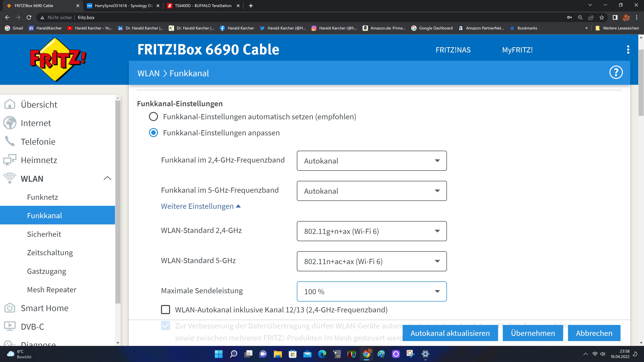Select Funkkanal-Einstellungen anpassen radio button
Image resolution: width=644 pixels, height=362 pixels.
[x=153, y=133]
